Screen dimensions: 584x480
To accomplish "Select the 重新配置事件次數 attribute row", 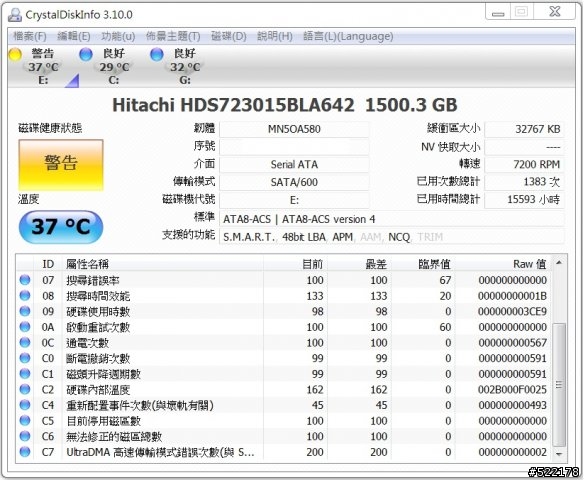I will point(284,405).
